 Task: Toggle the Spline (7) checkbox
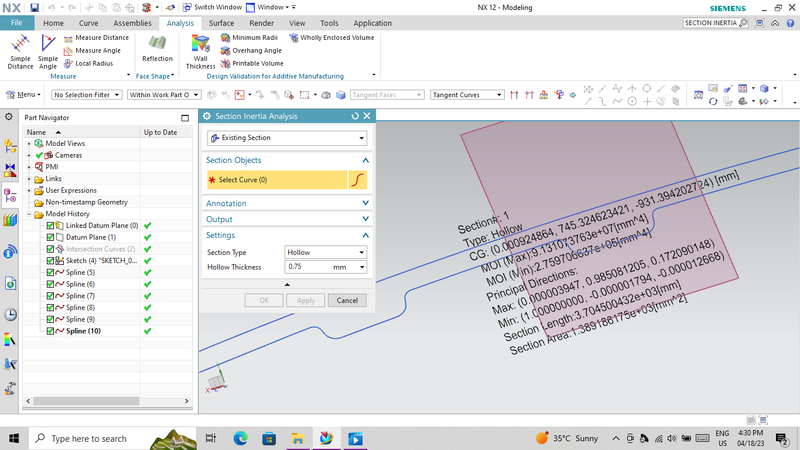50,296
